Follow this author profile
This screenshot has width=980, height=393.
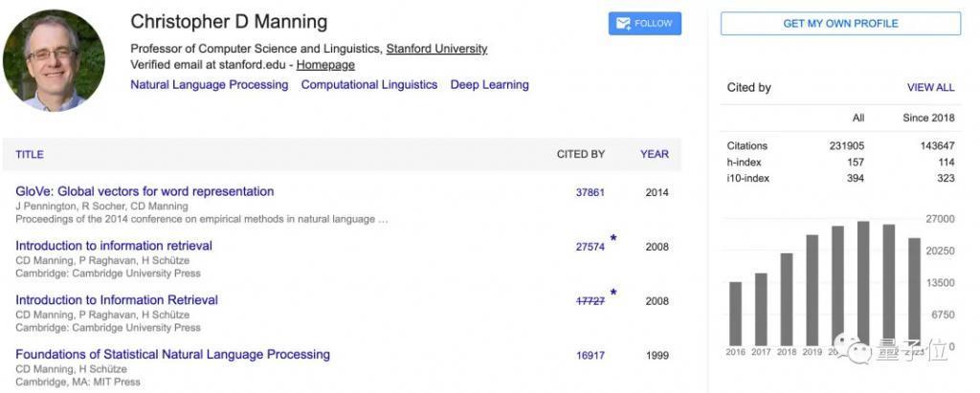tap(645, 24)
